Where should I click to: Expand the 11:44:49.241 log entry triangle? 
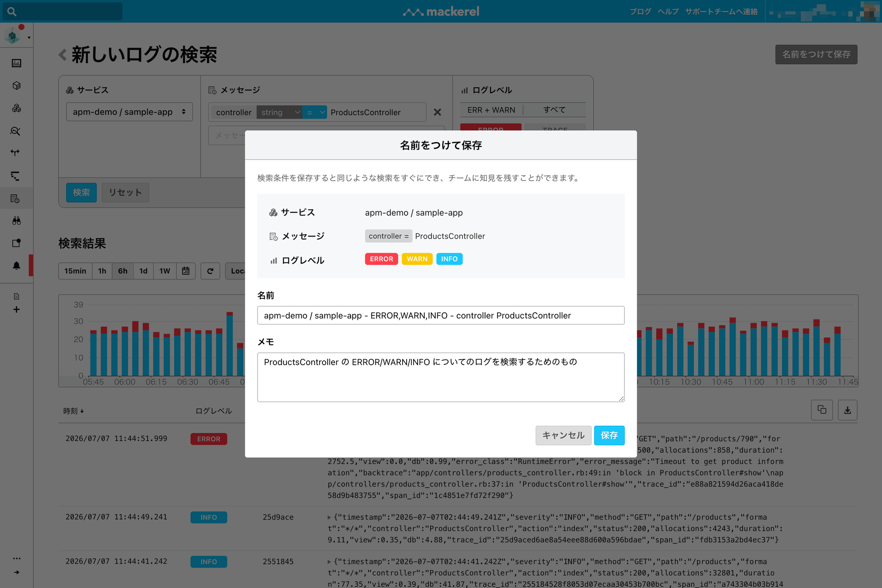(x=329, y=517)
